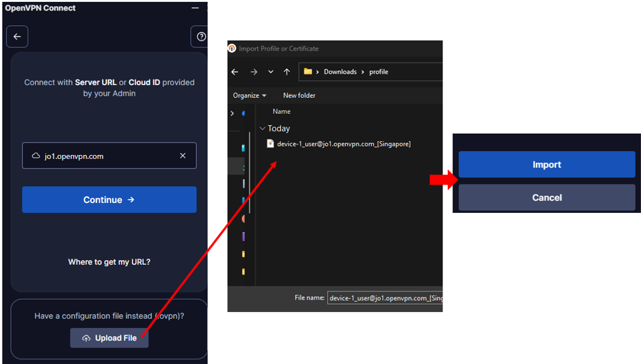Screen dimensions: 641x364
Task: Minimize the OpenVPN Connect window
Action: (x=195, y=8)
